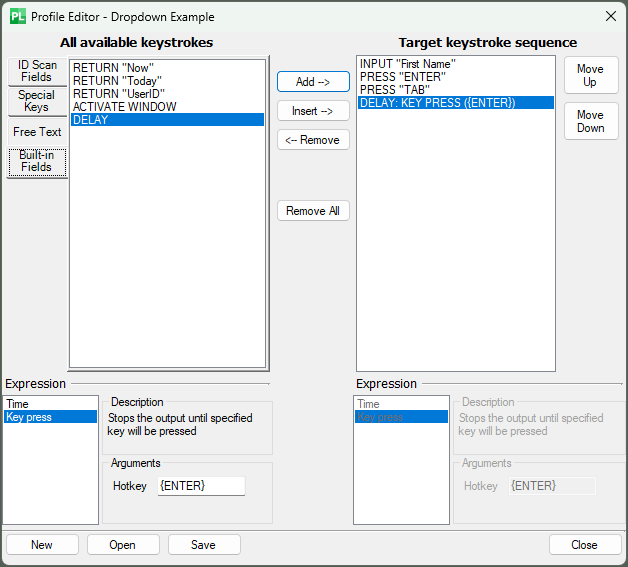
Task: Choose ACTIVATE WINDOW from available list
Action: pyautogui.click(x=167, y=107)
